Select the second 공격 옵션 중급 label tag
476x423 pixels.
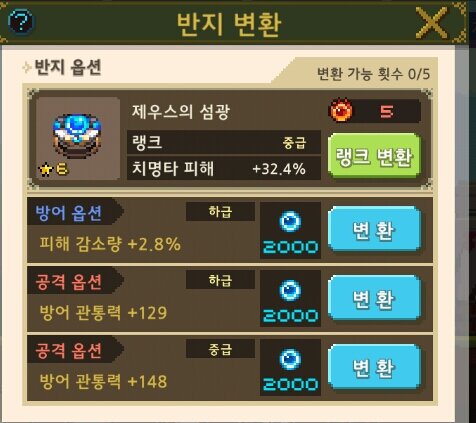point(75,349)
